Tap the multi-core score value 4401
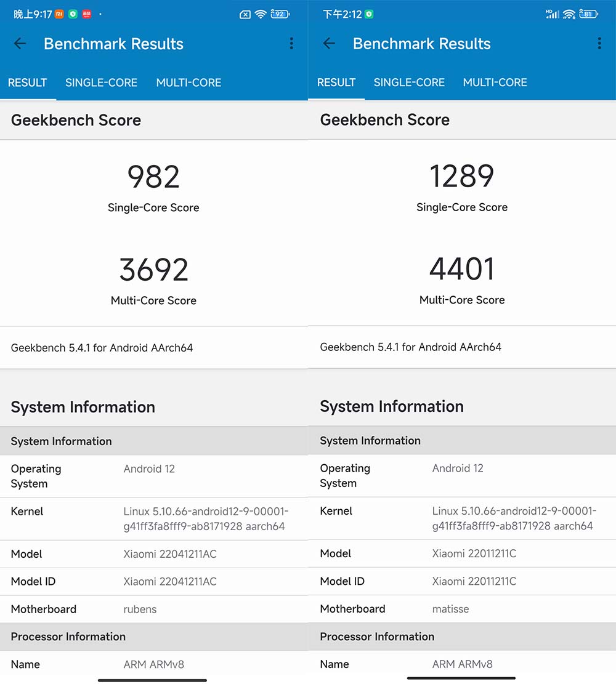This screenshot has width=616, height=684. point(462,268)
